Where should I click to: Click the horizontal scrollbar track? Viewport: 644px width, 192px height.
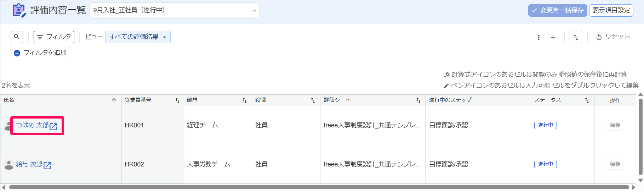pos(319,187)
